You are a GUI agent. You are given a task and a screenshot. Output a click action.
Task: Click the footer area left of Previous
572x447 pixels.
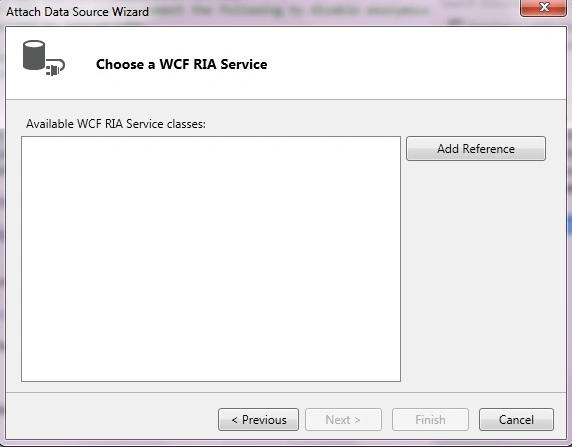111,418
